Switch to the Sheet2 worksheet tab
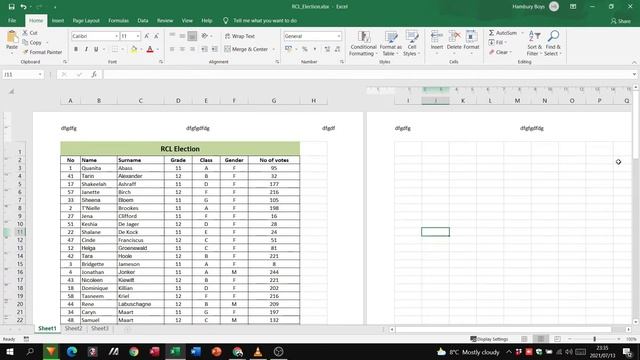 coord(73,329)
